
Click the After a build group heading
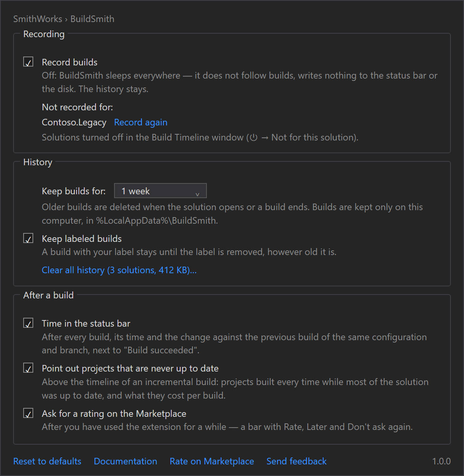48,295
